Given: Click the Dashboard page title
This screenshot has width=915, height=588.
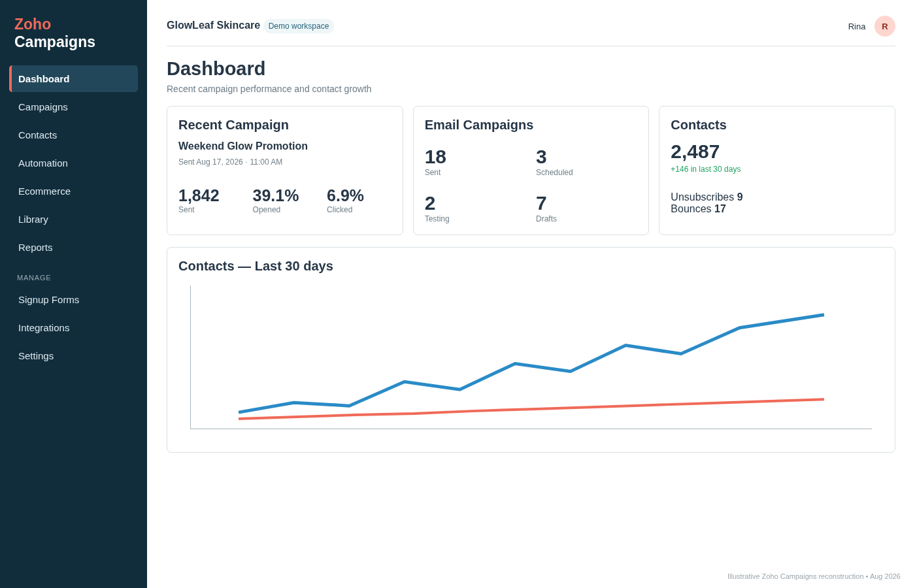Looking at the screenshot, I should [216, 69].
